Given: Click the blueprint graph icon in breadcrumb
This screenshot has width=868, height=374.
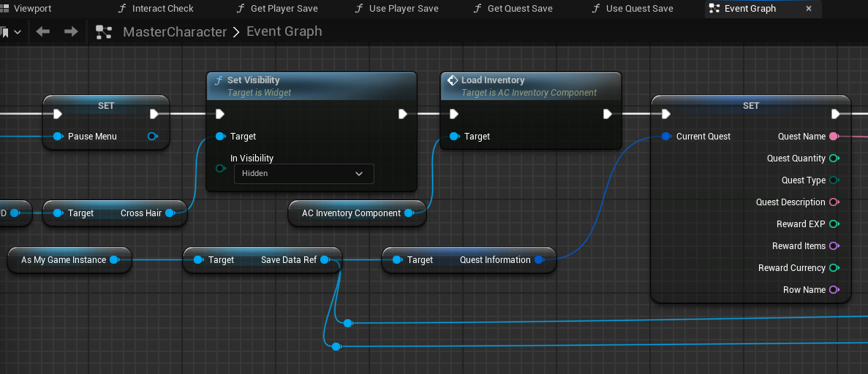Looking at the screenshot, I should tap(104, 32).
